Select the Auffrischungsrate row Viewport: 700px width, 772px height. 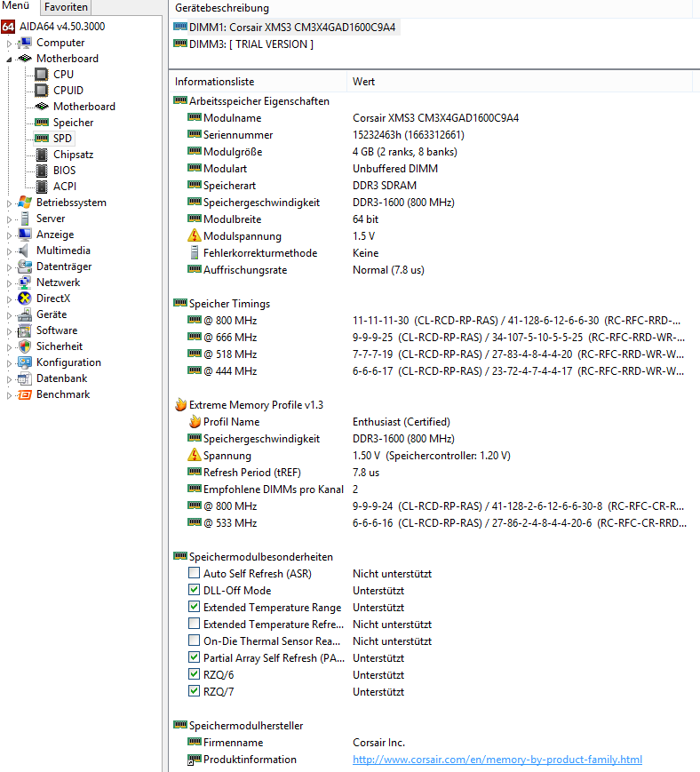click(x=434, y=270)
